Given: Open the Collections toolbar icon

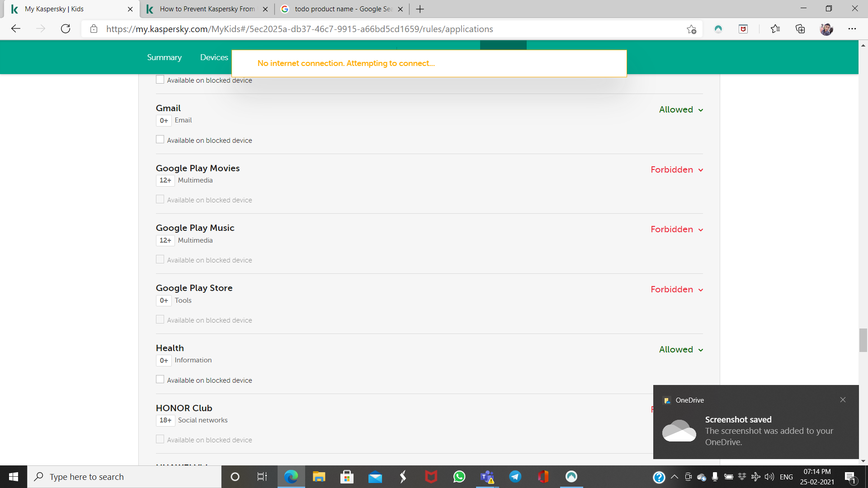Looking at the screenshot, I should click(x=800, y=29).
